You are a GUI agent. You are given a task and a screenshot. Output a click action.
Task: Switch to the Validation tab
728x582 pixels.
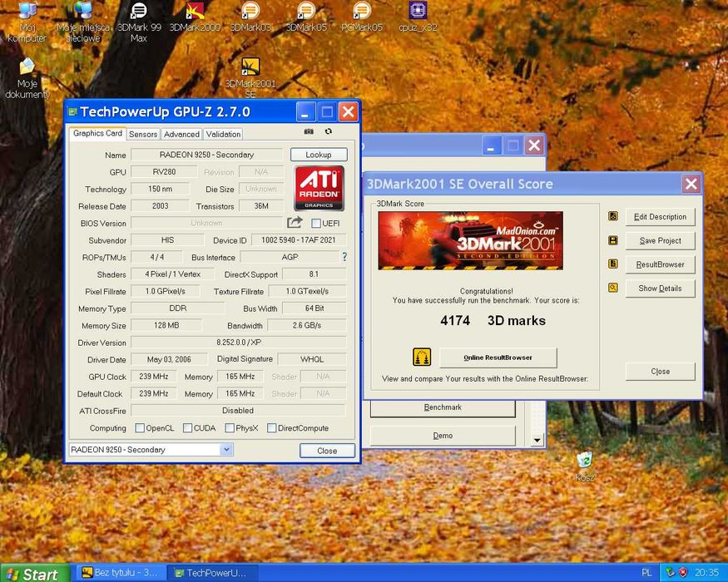[x=223, y=134]
